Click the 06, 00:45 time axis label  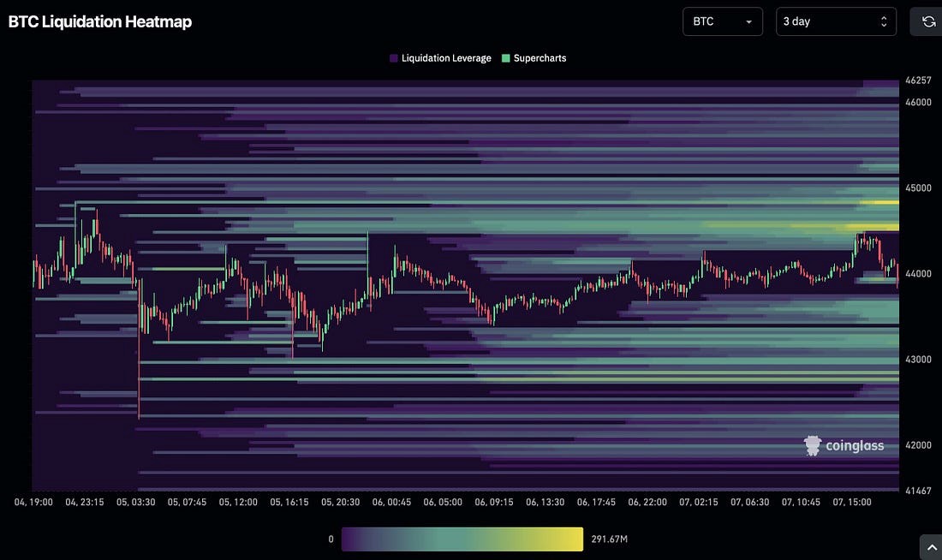(x=391, y=503)
